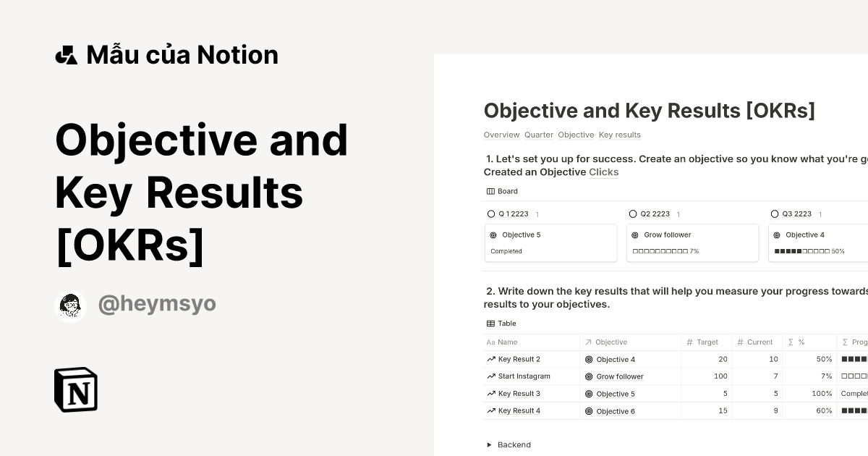Image resolution: width=868 pixels, height=456 pixels.
Task: Expand the Backend section
Action: point(490,444)
